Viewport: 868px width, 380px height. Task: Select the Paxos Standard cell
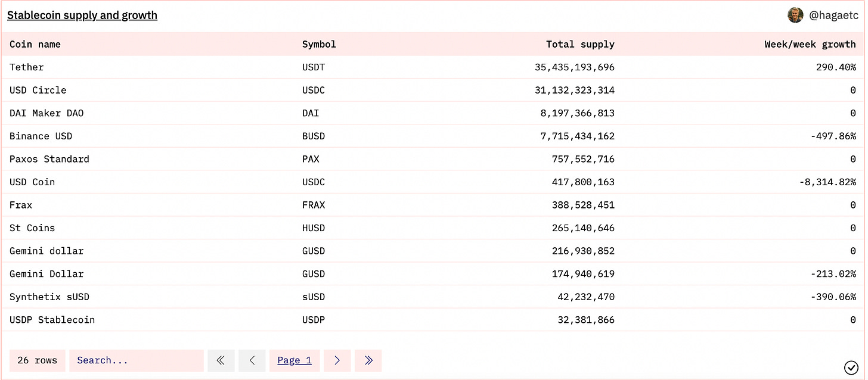click(x=49, y=159)
